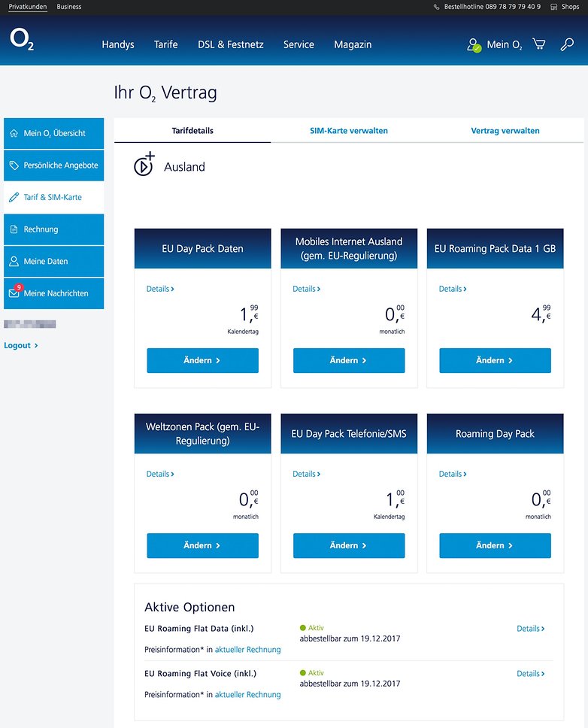Open the Tarife menu

click(165, 44)
